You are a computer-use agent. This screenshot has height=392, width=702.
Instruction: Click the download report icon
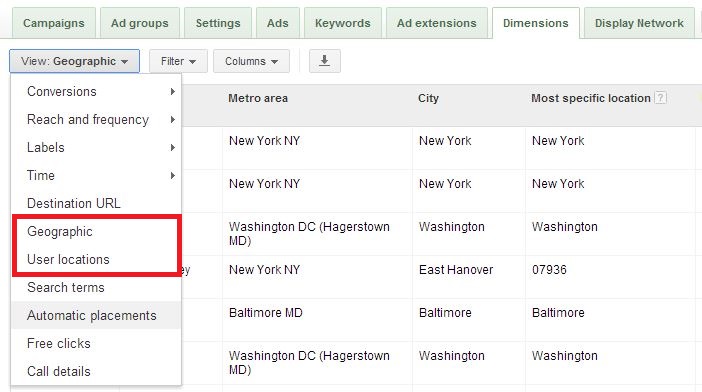(325, 61)
